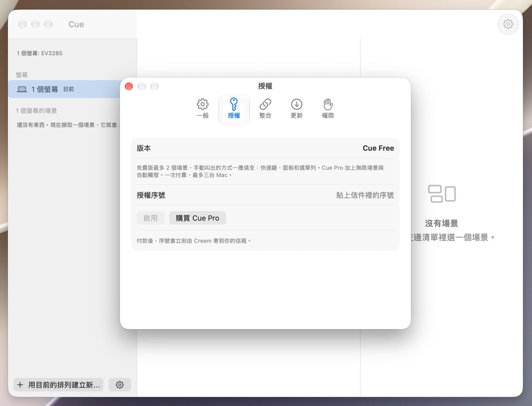The height and width of the screenshot is (406, 532).
Task: Open the 更新 updates tab
Action: tap(297, 109)
